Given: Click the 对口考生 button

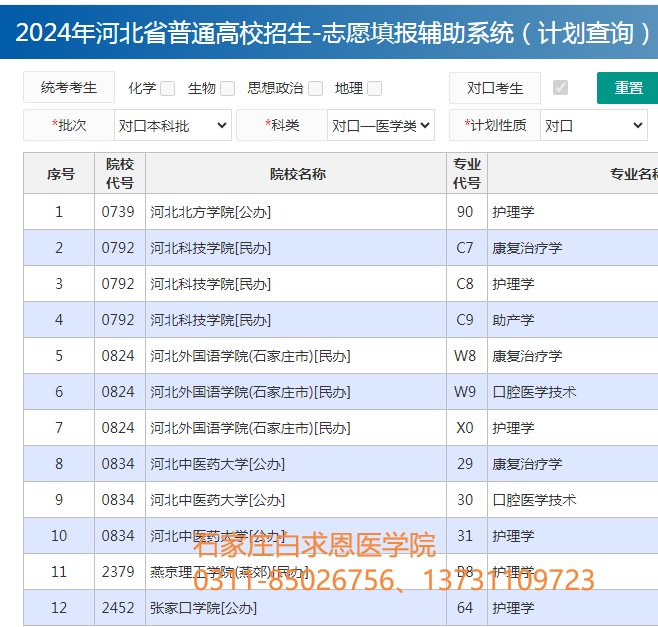Looking at the screenshot, I should pos(495,88).
